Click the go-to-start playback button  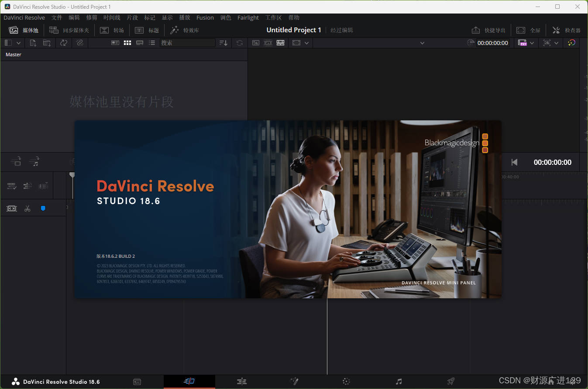514,162
